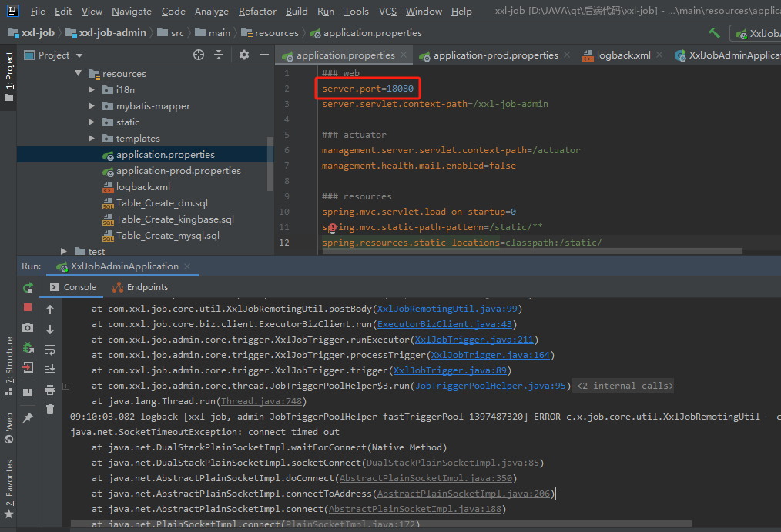Open the XxlJobTrigger.java:211 stack link
Image resolution: width=781 pixels, height=532 pixels.
[475, 340]
